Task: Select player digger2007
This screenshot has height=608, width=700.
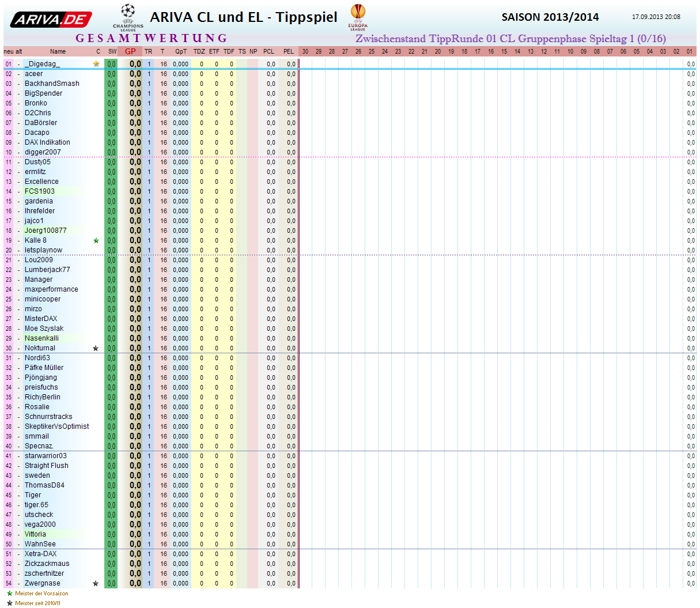Action: pyautogui.click(x=43, y=152)
